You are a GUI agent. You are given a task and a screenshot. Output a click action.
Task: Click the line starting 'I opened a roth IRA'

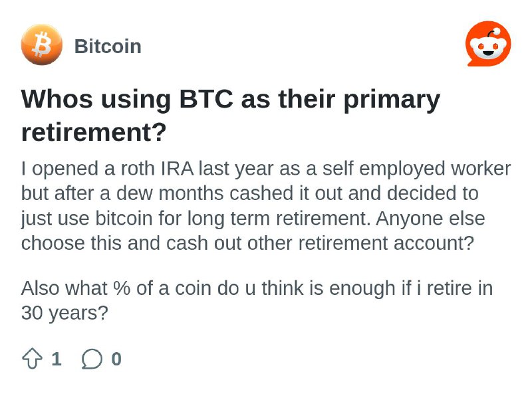pyautogui.click(x=265, y=169)
